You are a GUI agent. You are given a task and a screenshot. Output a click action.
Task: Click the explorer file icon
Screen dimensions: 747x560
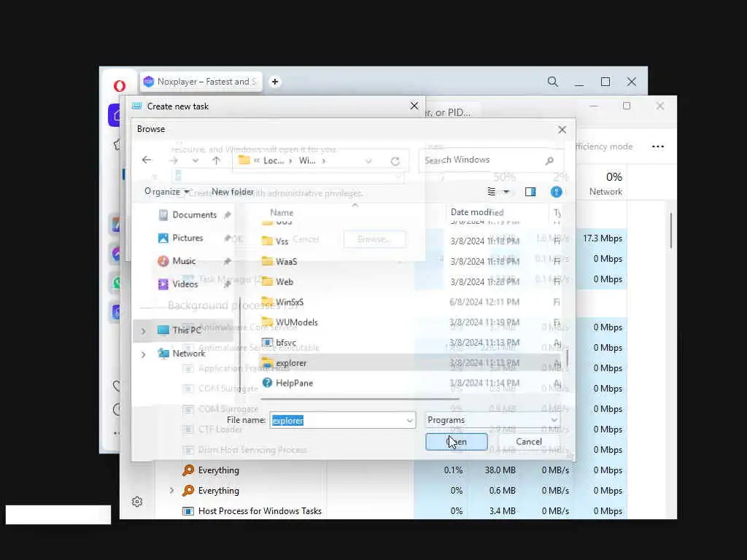(x=267, y=363)
